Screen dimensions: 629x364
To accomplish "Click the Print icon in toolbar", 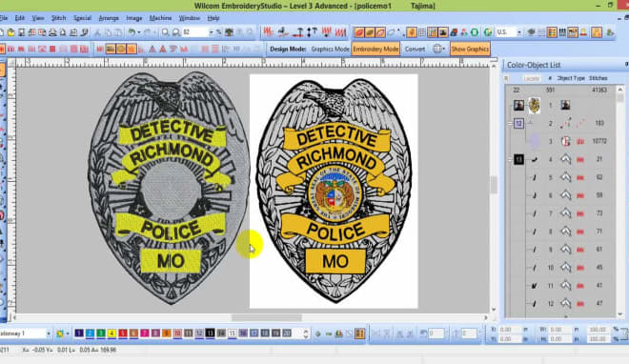I will 52,32.
